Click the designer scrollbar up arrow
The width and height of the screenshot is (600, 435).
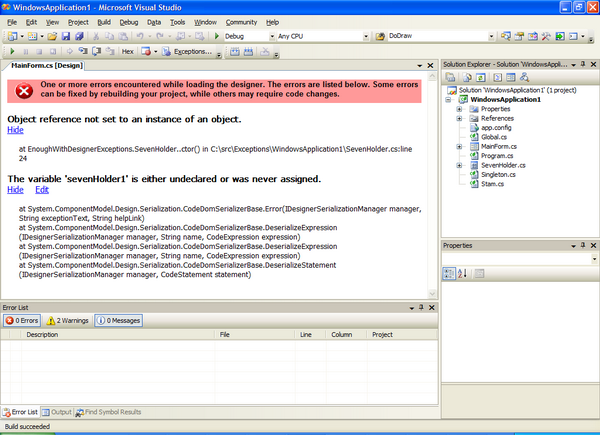coord(432,77)
